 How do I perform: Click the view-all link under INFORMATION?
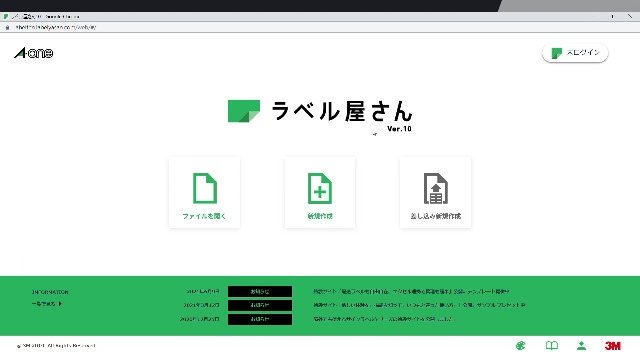[47, 304]
